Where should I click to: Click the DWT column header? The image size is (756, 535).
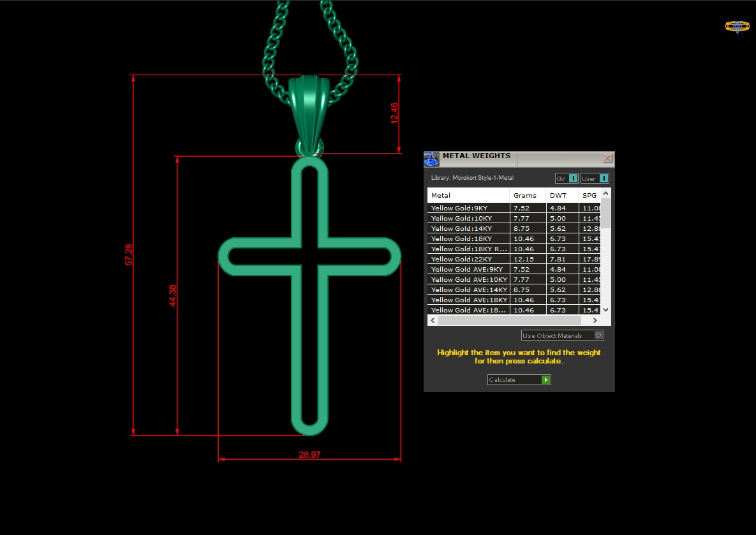[x=561, y=195]
